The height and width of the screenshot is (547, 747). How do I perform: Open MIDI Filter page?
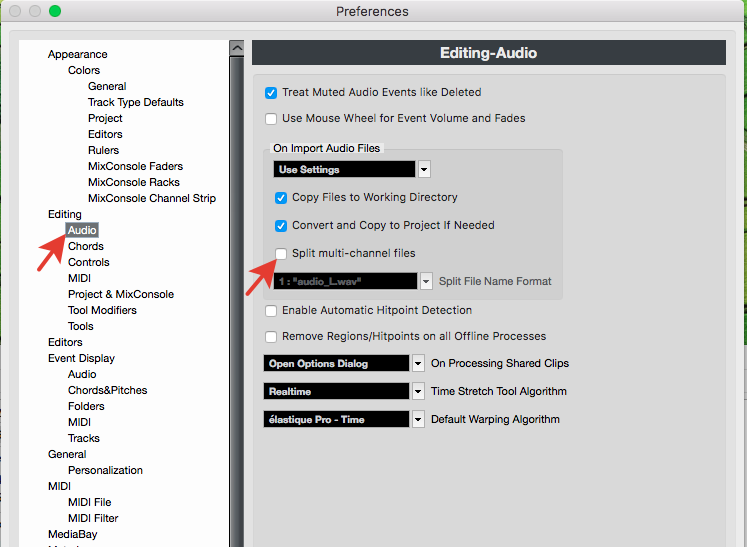click(x=93, y=518)
